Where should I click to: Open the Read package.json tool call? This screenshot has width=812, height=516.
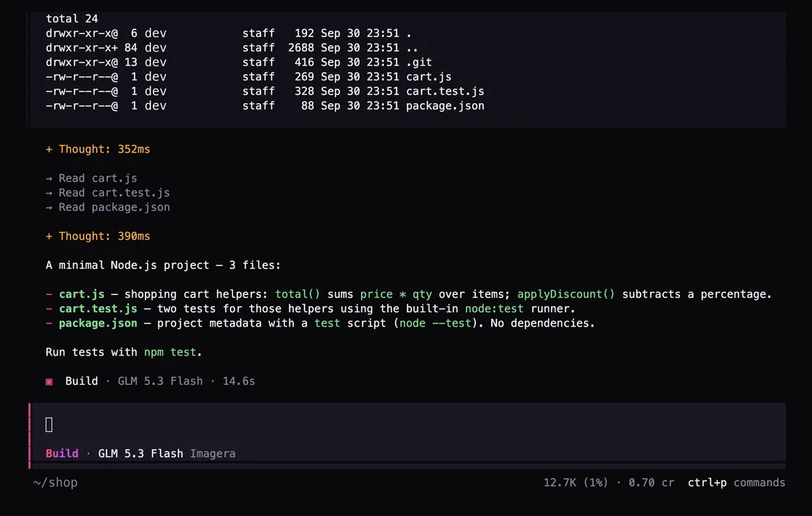(x=108, y=207)
